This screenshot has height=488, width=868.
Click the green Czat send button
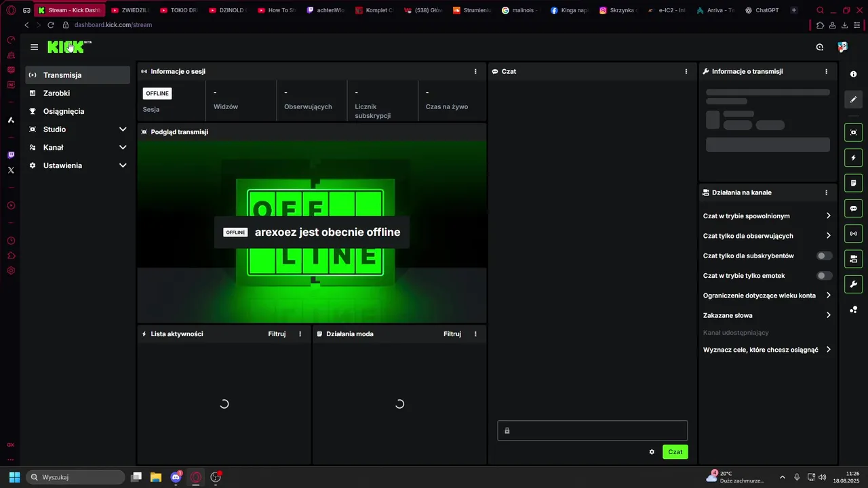[x=675, y=452]
